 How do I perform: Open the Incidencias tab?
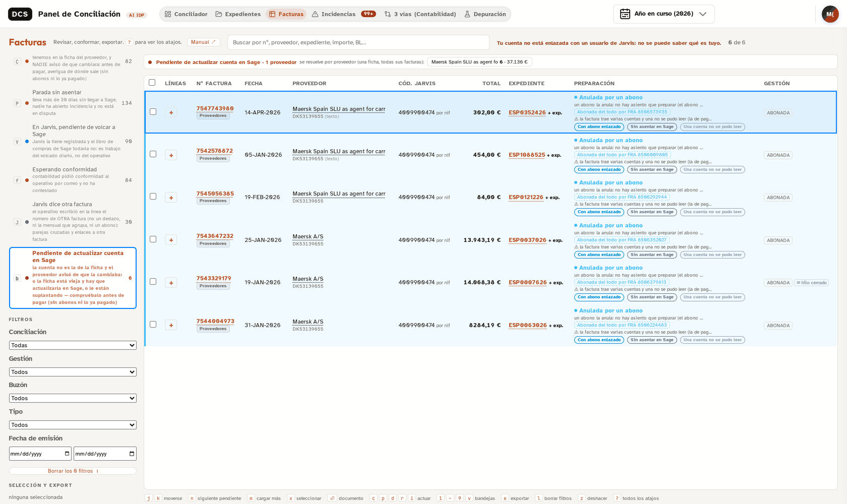coord(344,14)
